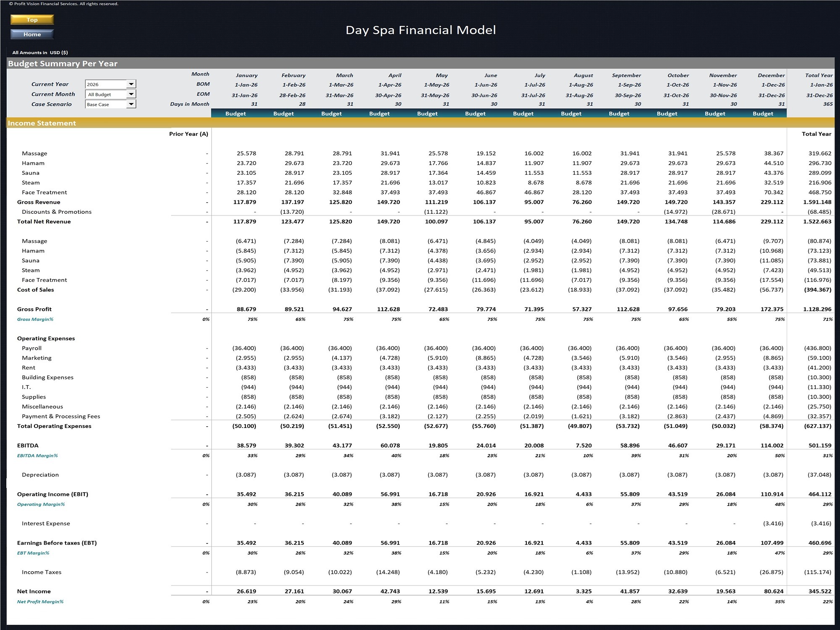
Task: Select the Payroll row label
Action: point(31,348)
